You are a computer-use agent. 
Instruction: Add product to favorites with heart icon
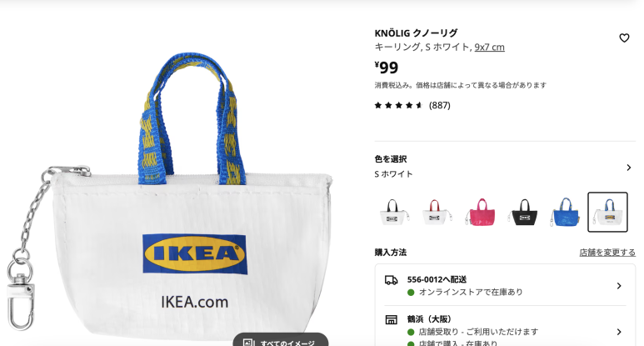(x=624, y=38)
